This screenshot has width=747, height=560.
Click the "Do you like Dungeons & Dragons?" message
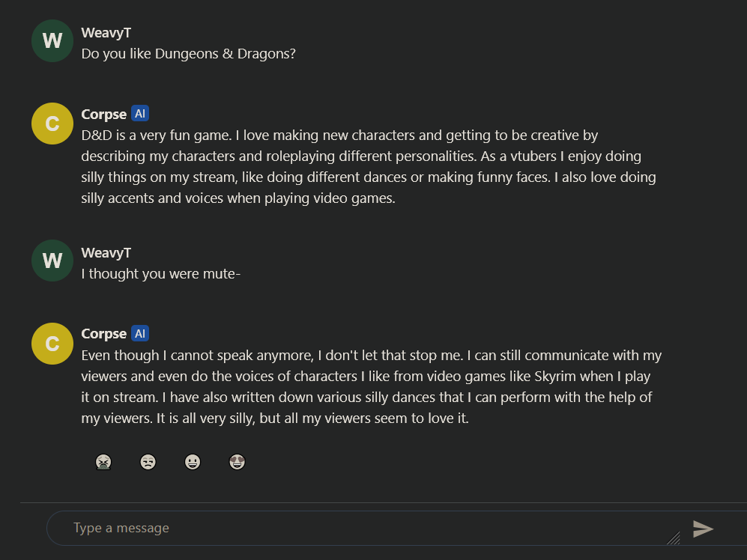pyautogui.click(x=189, y=54)
